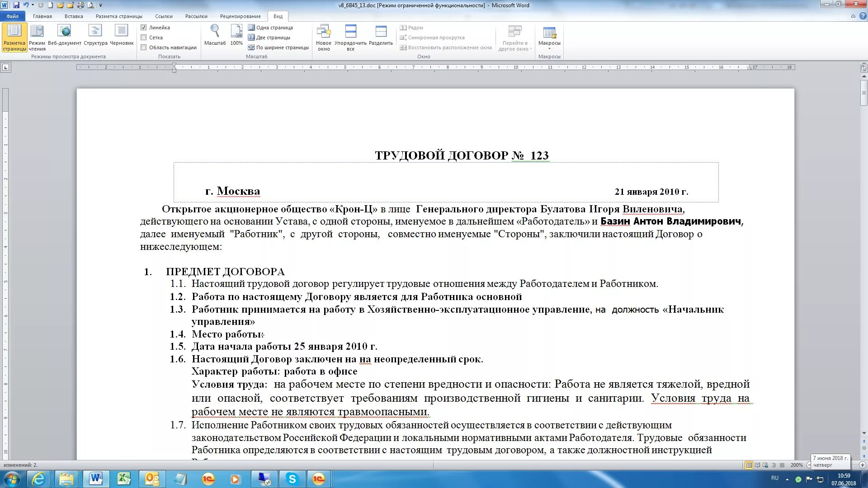The image size is (868, 488).
Task: Open Skype from the taskbar
Action: click(x=292, y=479)
